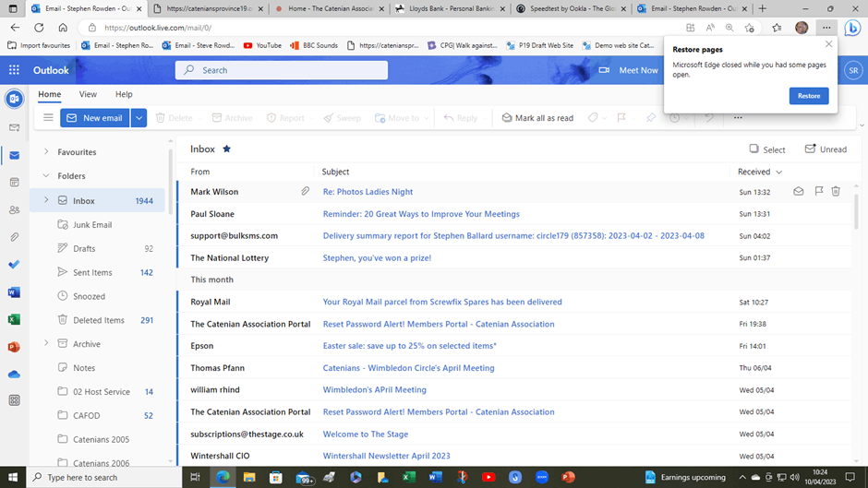
Task: Click the Pin icon in the ribbon
Action: coord(651,118)
